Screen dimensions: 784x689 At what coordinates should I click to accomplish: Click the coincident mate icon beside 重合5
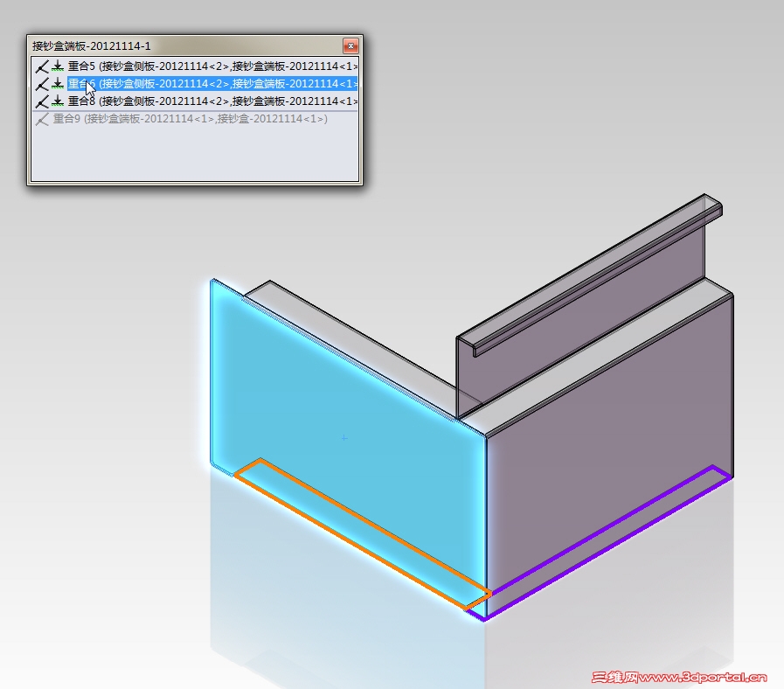pos(42,66)
